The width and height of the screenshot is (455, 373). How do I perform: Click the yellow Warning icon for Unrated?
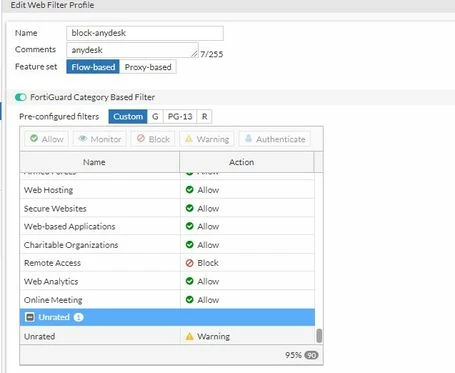(x=189, y=336)
